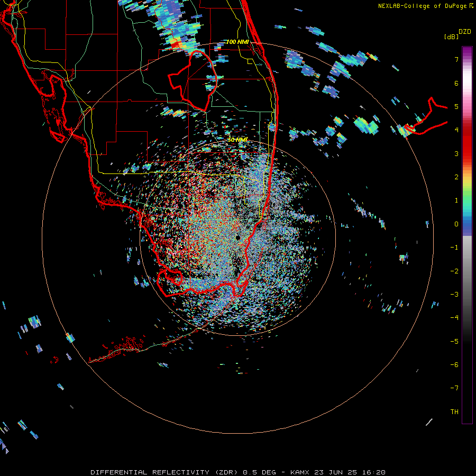
Task: Click the black radar site dot
Action: [x=237, y=237]
